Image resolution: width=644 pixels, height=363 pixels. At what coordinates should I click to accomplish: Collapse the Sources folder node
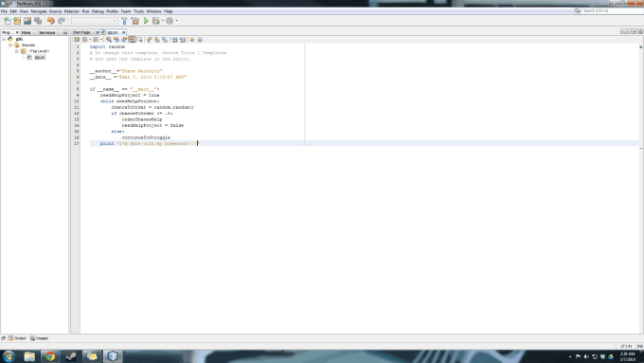(10, 45)
